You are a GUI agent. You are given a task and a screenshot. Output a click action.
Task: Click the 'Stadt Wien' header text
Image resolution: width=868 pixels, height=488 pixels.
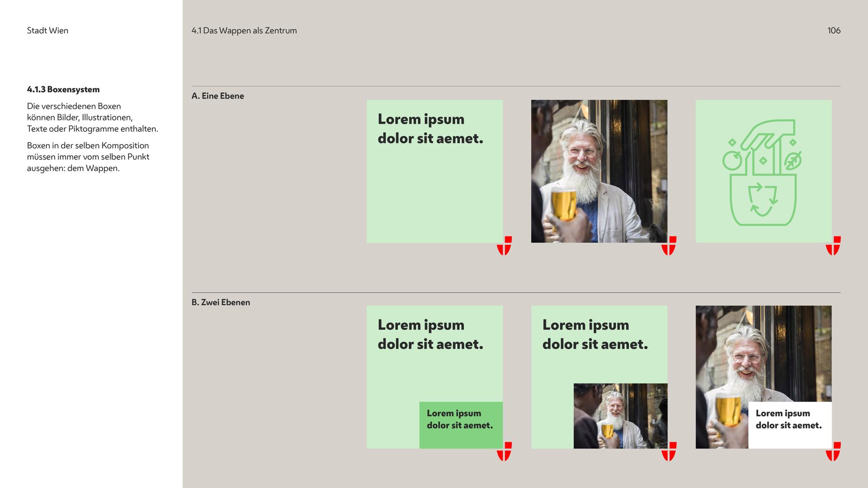tap(48, 30)
